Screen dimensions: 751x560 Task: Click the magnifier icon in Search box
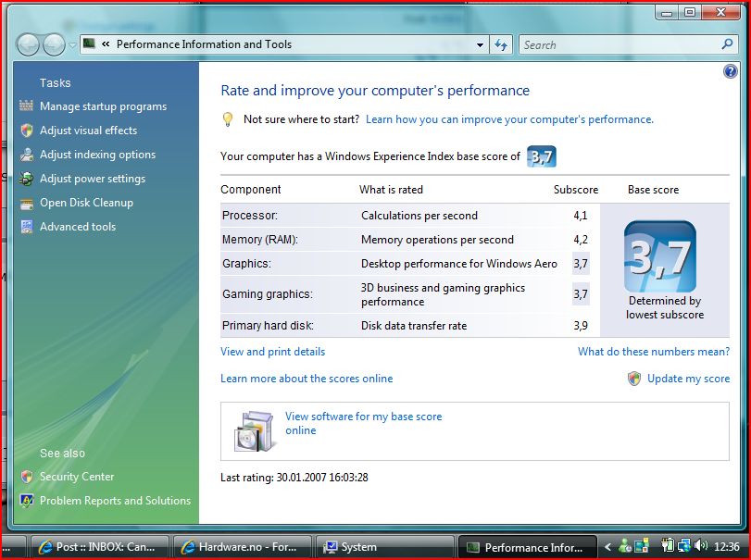(727, 44)
